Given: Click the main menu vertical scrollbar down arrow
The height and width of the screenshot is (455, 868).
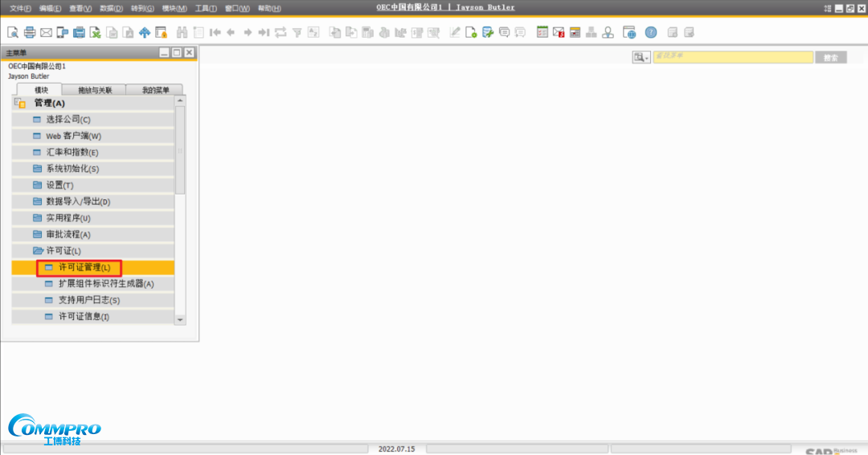Looking at the screenshot, I should 180,319.
